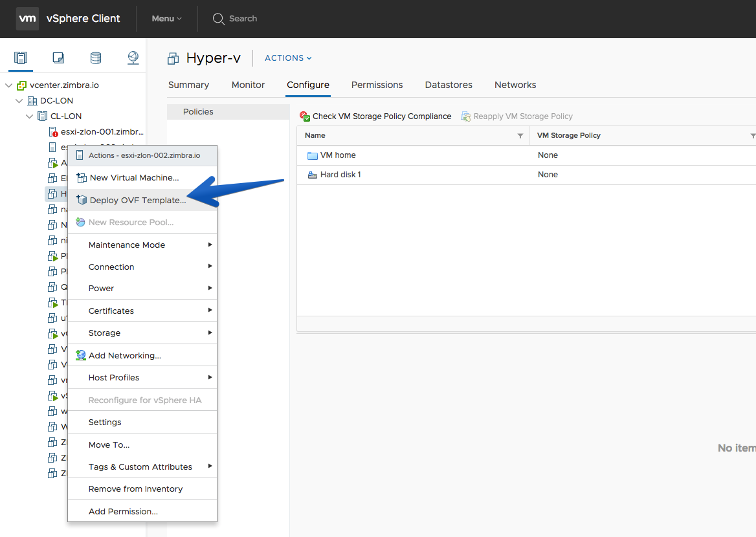This screenshot has height=537, width=756.
Task: Click the Deploy OVF Template menu icon
Action: point(82,200)
